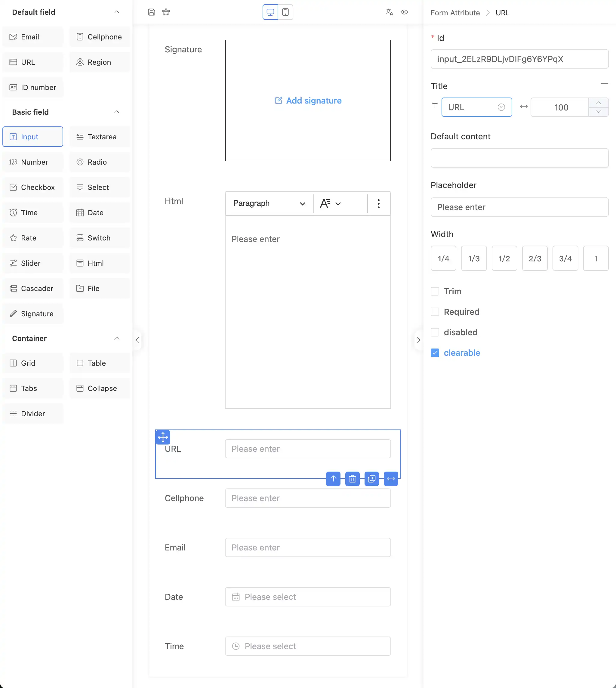The height and width of the screenshot is (688, 616).
Task: Click the copy icon on URL form field
Action: tap(372, 479)
